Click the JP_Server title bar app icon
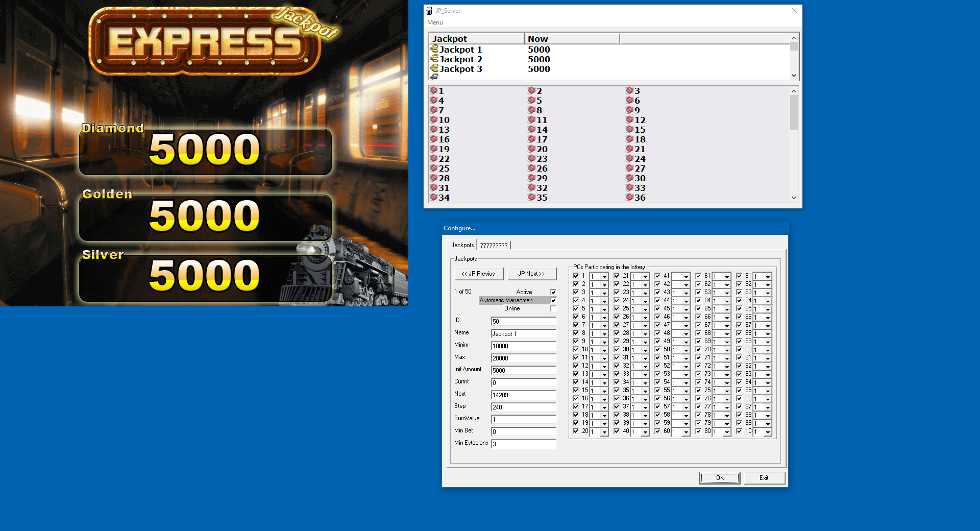This screenshot has width=980, height=531. [x=429, y=11]
